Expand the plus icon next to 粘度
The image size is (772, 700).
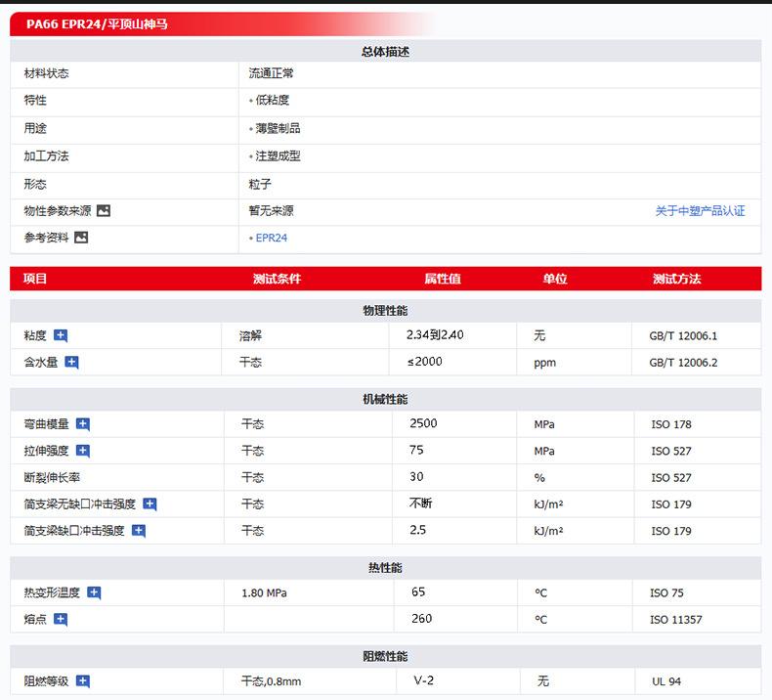tap(61, 335)
